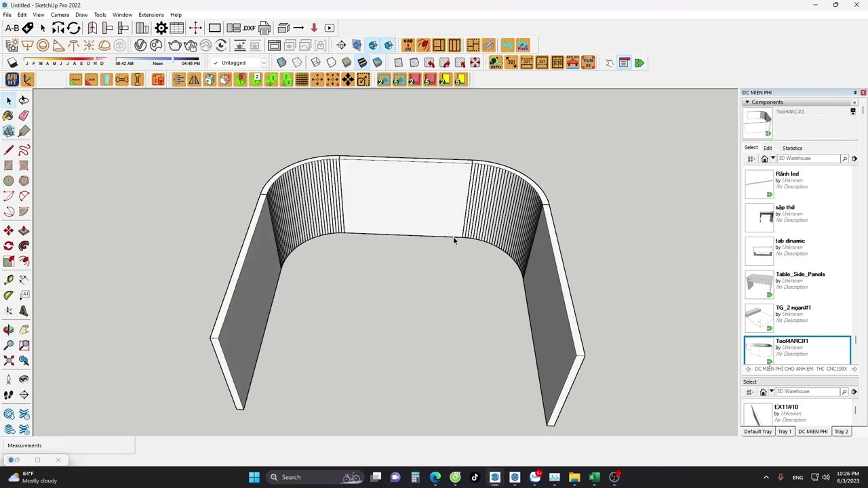Open the gear settings icon in top toolbar
The height and width of the screenshot is (488, 868).
coord(161,28)
